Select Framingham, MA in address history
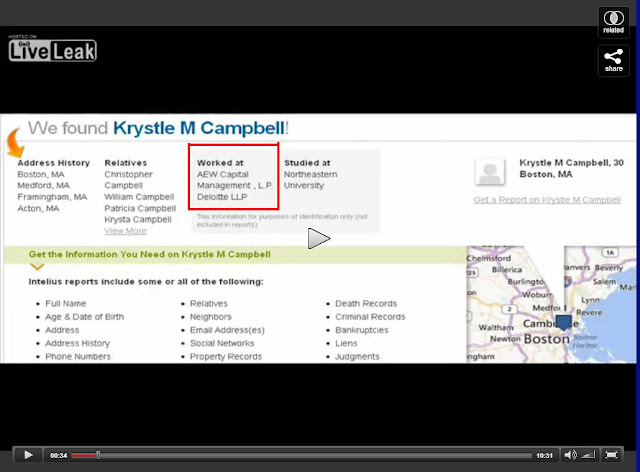The image size is (640, 472). (x=52, y=197)
